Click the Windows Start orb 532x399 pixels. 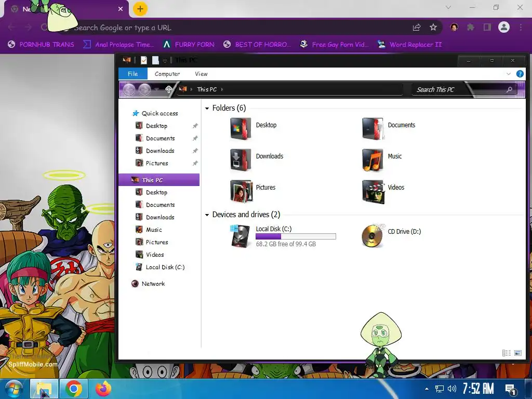(14, 389)
